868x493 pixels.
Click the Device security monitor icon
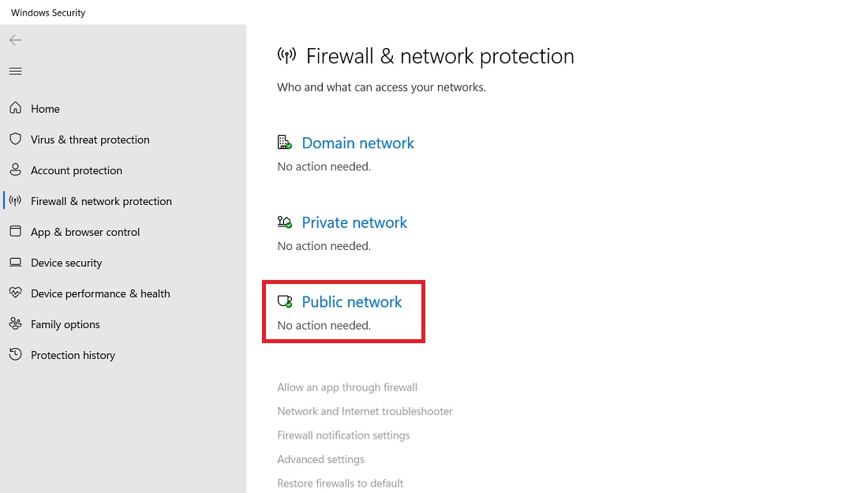[x=15, y=262]
